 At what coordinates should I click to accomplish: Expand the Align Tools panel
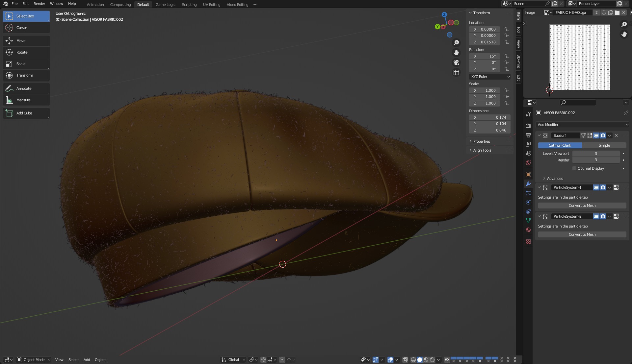click(482, 150)
